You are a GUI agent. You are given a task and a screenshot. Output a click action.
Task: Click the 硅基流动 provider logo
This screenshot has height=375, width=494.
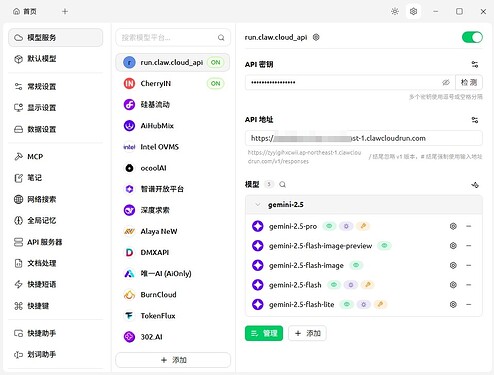click(129, 105)
